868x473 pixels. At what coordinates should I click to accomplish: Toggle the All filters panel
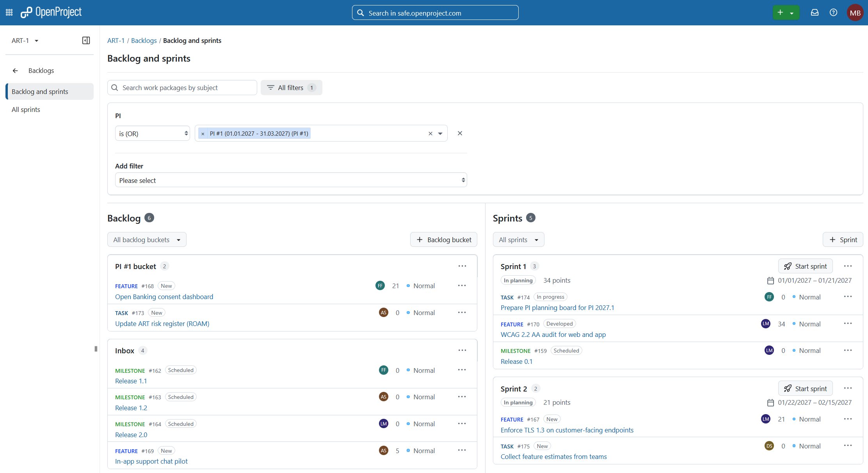pyautogui.click(x=291, y=88)
